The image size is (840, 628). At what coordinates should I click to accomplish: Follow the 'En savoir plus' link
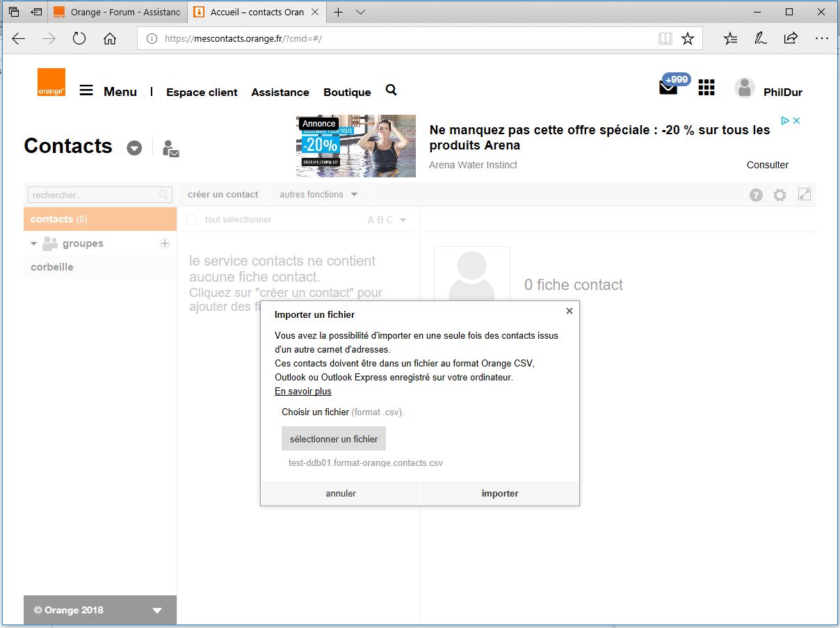point(302,392)
